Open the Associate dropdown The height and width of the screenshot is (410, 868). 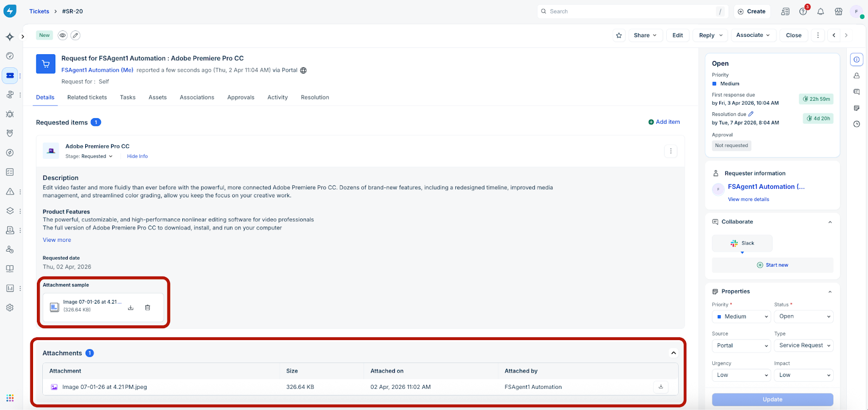tap(753, 35)
